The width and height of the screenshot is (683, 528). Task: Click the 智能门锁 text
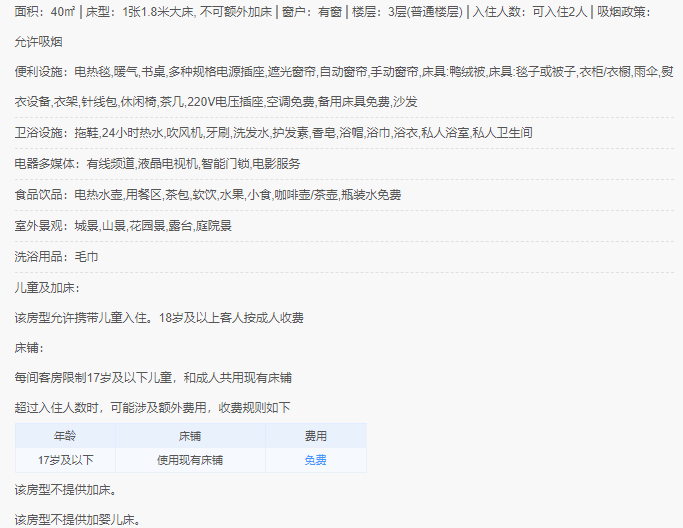click(225, 163)
